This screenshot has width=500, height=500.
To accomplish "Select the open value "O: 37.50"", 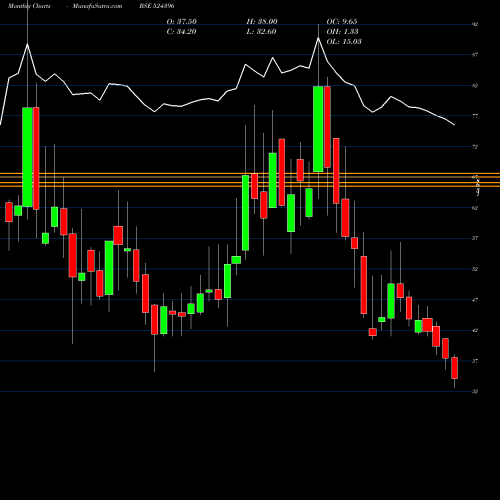I will pyautogui.click(x=182, y=21).
